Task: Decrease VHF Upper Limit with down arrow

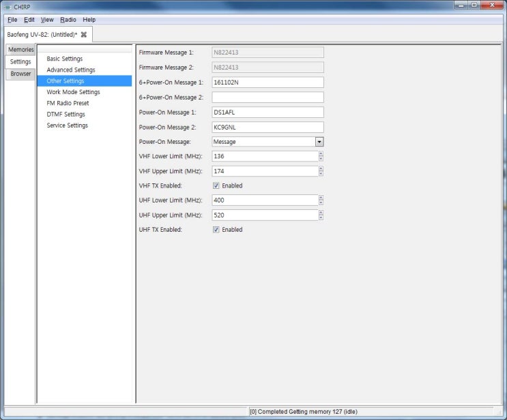Action: [321, 174]
